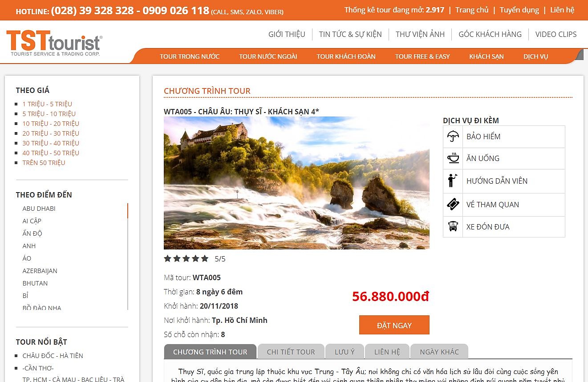The image size is (588, 382).
Task: Open the Tuyển dụng link
Action: [x=519, y=10]
